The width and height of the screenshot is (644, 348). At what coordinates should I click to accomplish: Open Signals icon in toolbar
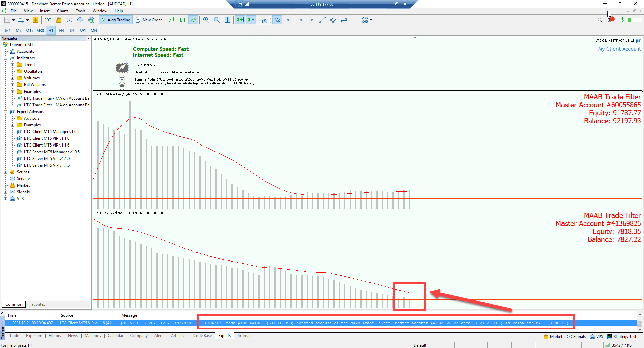69,20
